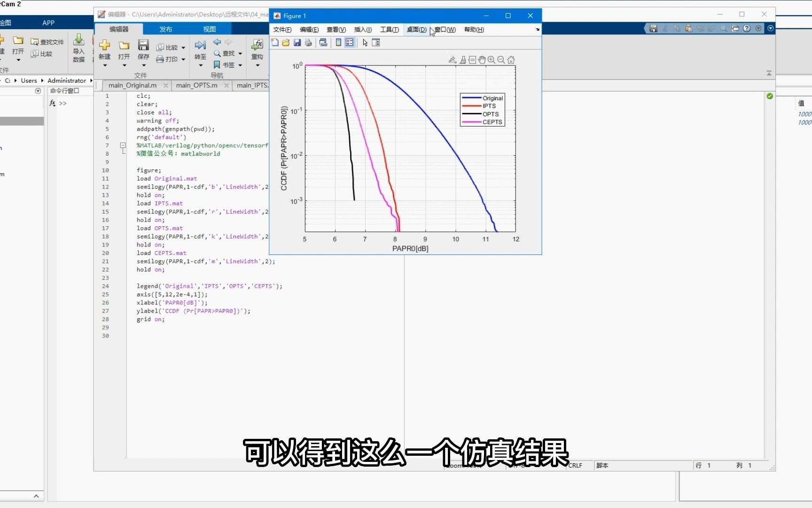Viewport: 812px width, 508px height.
Task: Select the main_Original.m editor tab
Action: point(133,85)
